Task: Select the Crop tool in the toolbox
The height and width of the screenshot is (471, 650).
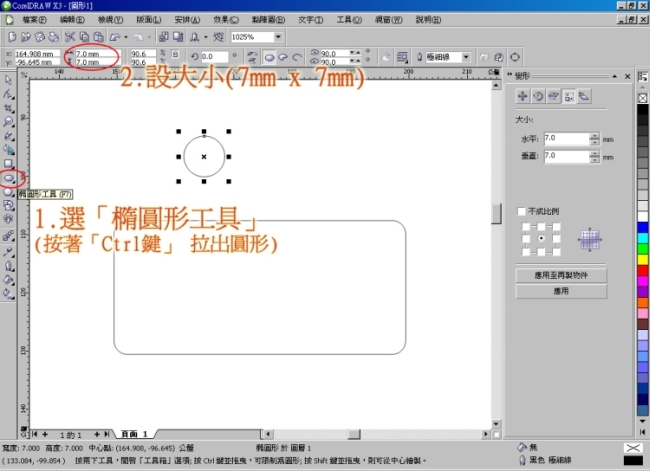Action: click(8, 108)
